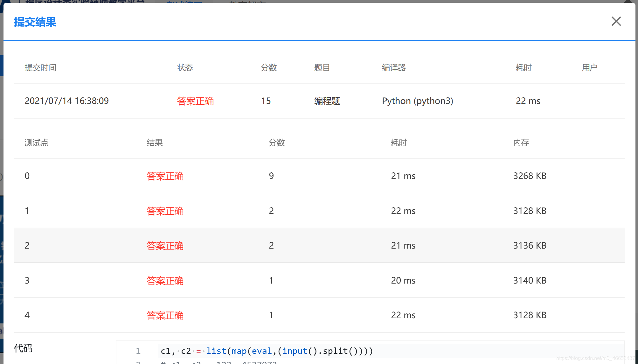638x364 pixels.
Task: Click 答案正确 for test point 1
Action: tap(165, 211)
